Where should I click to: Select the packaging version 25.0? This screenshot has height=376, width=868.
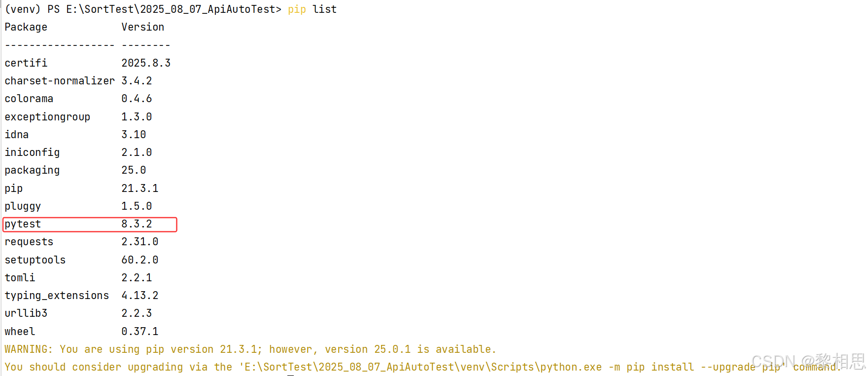[134, 170]
